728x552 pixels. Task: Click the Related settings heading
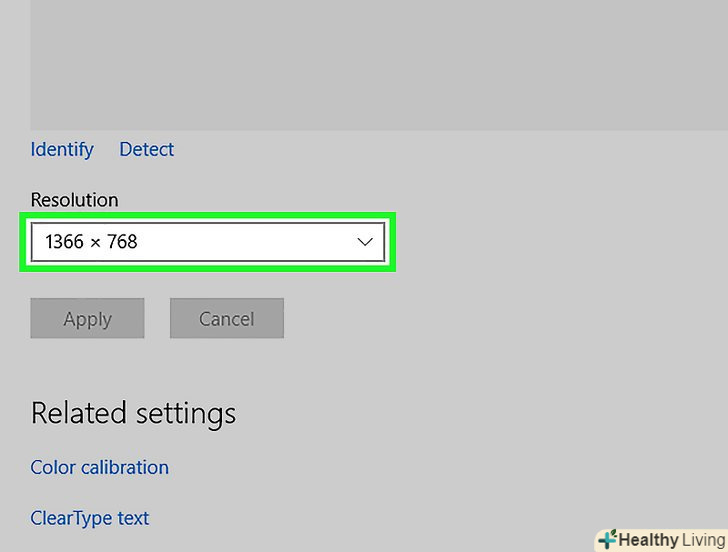[133, 413]
